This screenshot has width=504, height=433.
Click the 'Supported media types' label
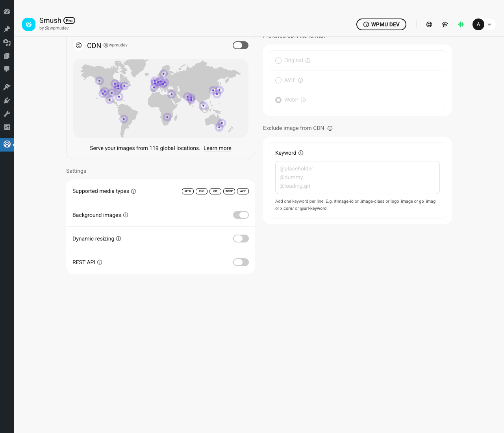(101, 191)
